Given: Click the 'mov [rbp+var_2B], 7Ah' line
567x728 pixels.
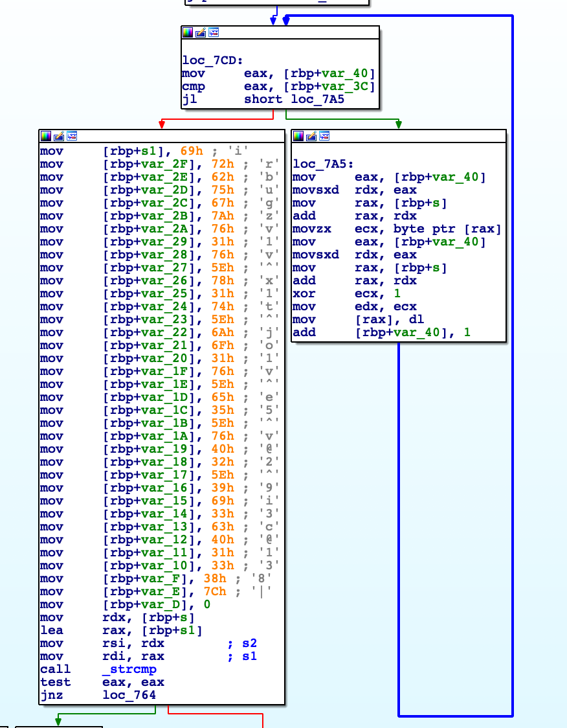Looking at the screenshot, I should (160, 216).
